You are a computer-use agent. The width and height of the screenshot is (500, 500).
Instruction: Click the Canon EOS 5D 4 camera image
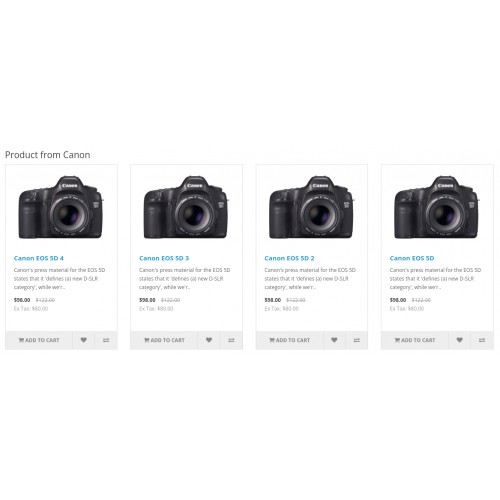[61, 207]
